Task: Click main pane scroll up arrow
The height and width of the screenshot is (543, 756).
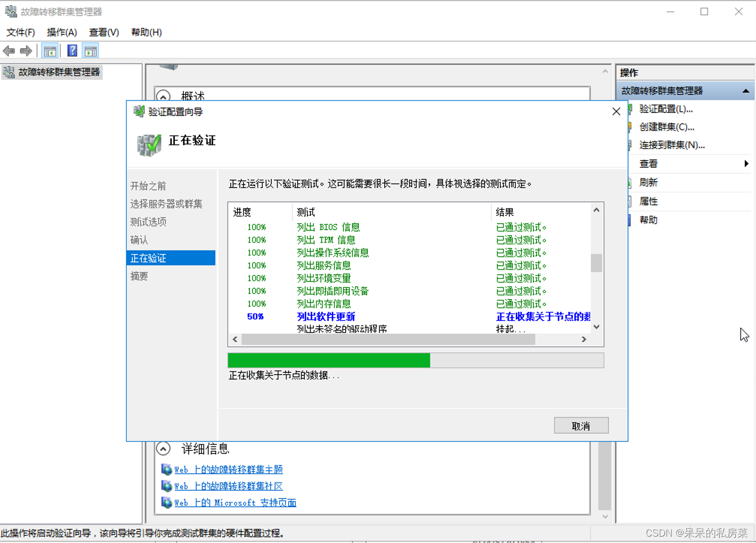Action: click(x=605, y=71)
